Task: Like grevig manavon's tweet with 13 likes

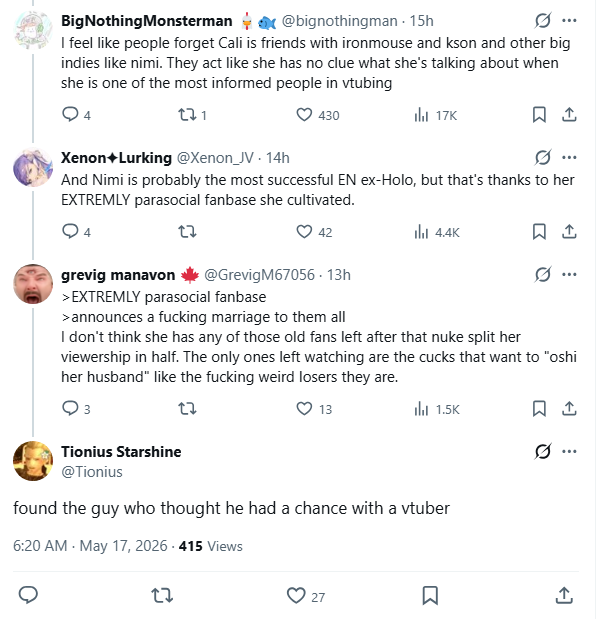Action: [x=314, y=409]
